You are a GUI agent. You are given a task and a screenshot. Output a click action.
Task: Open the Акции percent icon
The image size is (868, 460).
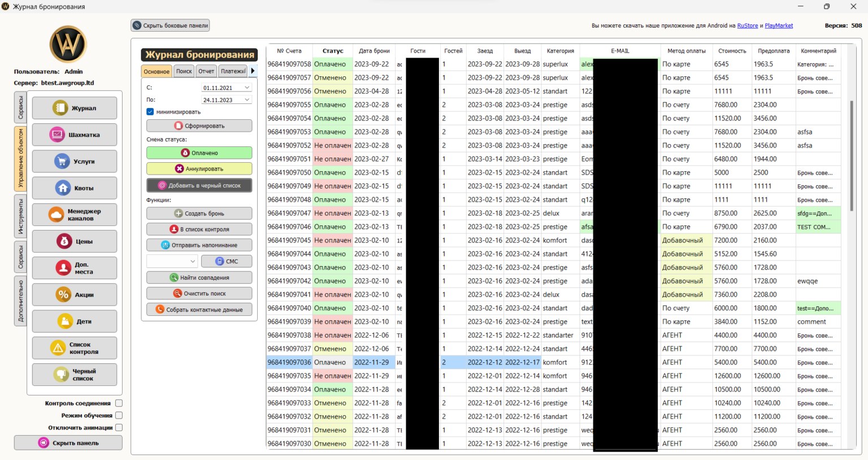coord(63,294)
